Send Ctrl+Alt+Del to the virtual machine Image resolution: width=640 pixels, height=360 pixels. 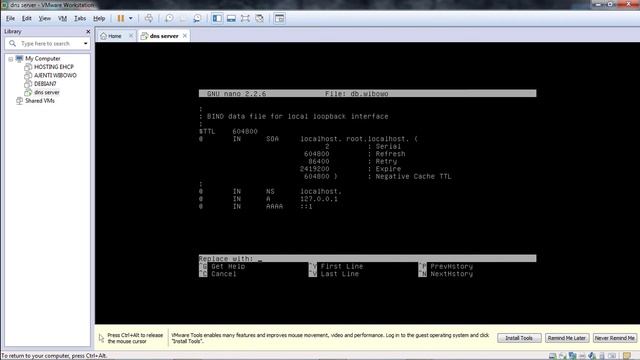click(x=149, y=18)
